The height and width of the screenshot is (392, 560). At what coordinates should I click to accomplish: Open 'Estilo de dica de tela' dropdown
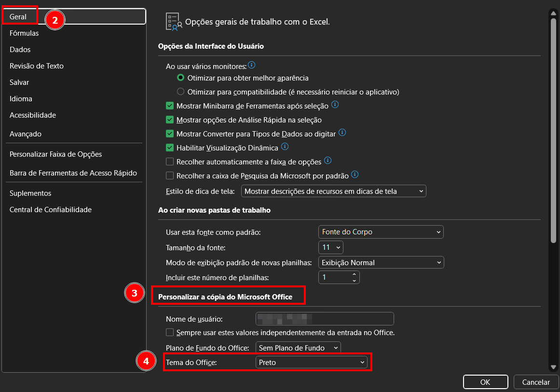click(x=334, y=191)
